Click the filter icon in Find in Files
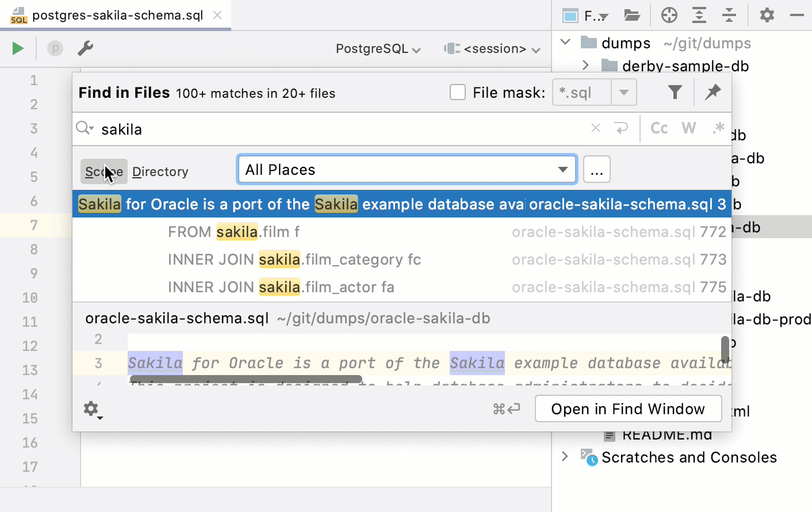 675,92
